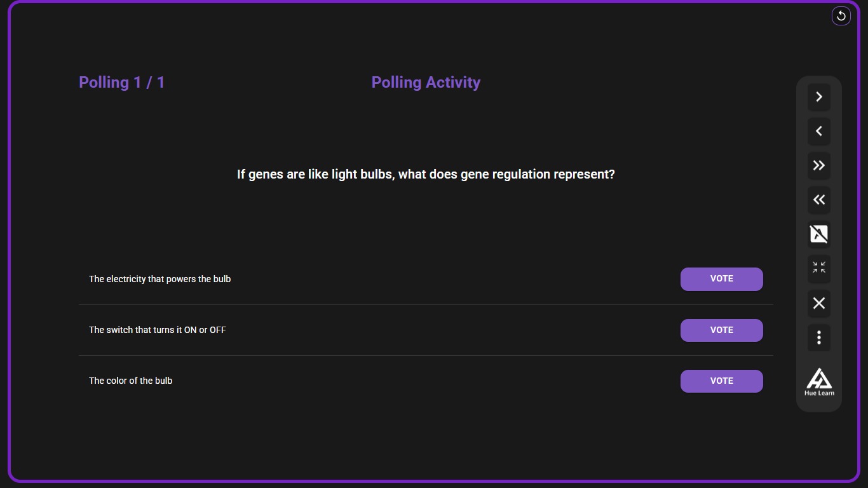Viewport: 868px width, 488px height.
Task: Click the poll question text
Action: pos(425,174)
